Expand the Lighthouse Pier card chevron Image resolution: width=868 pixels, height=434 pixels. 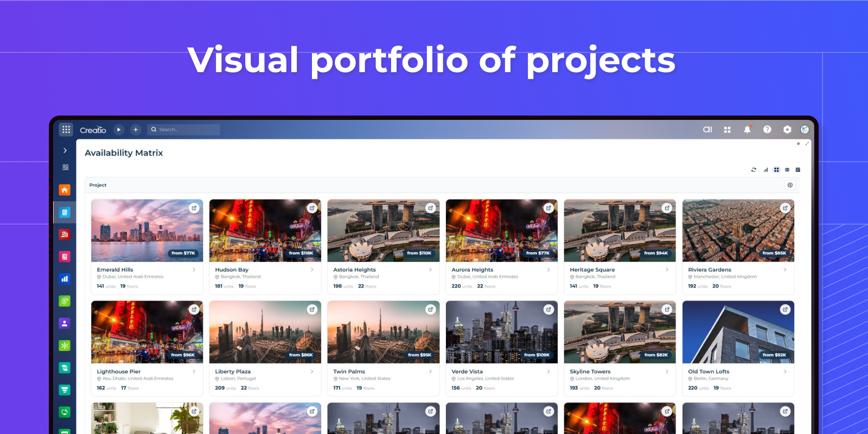194,372
